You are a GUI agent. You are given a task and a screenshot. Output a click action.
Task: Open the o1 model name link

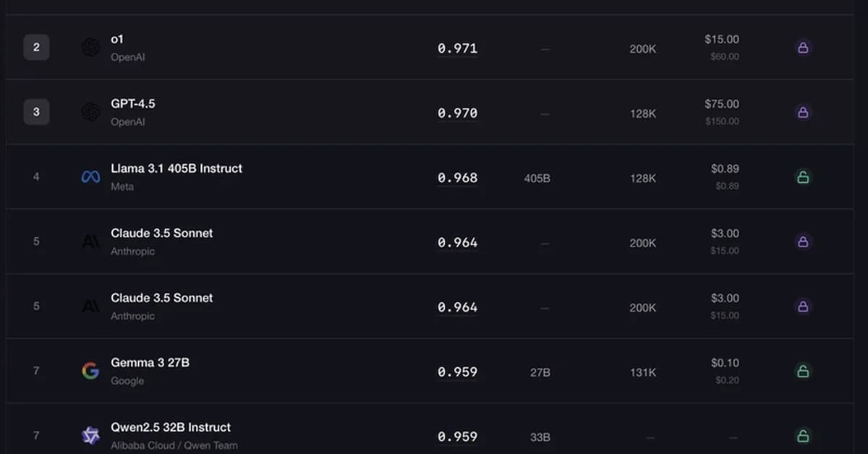[117, 39]
